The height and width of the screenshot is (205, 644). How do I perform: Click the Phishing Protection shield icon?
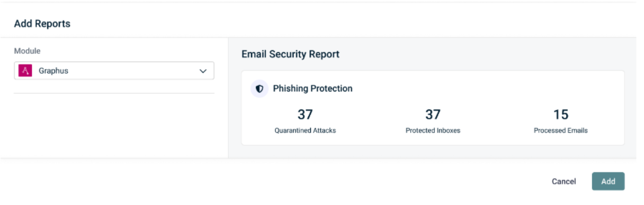260,89
